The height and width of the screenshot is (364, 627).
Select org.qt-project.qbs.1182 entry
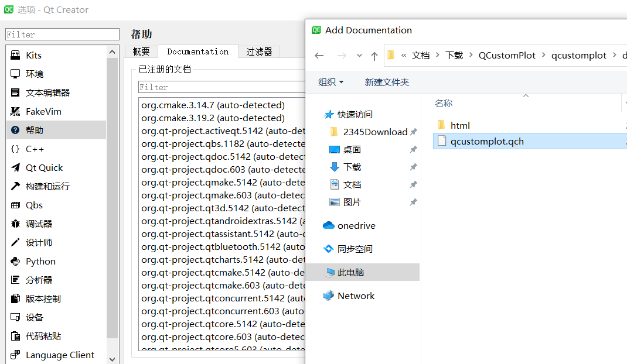pyautogui.click(x=222, y=144)
